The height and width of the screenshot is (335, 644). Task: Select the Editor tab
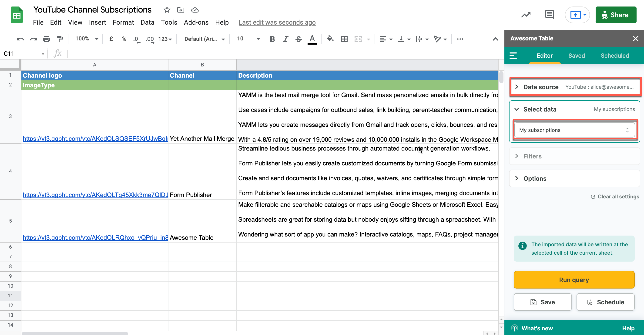tap(545, 56)
